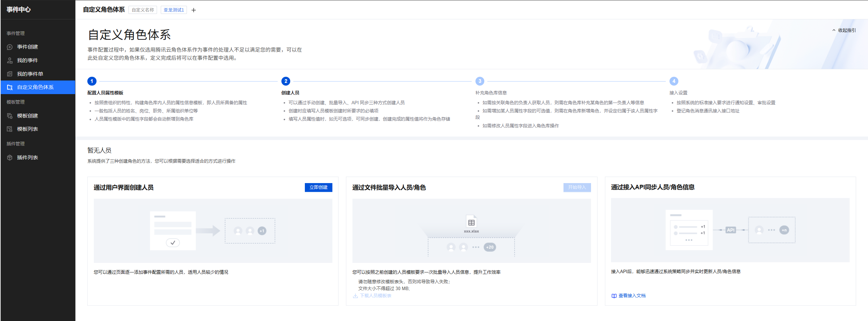Add a new role system with plus icon
The image size is (868, 321).
point(194,10)
